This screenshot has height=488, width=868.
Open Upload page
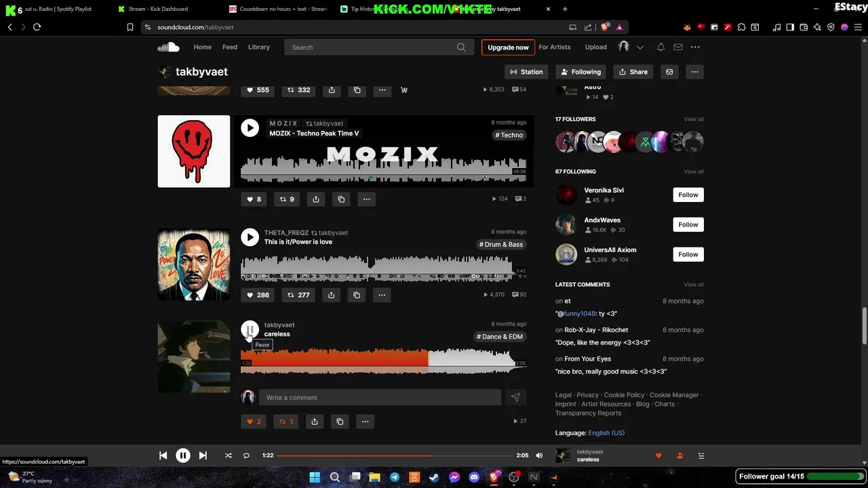pos(596,47)
